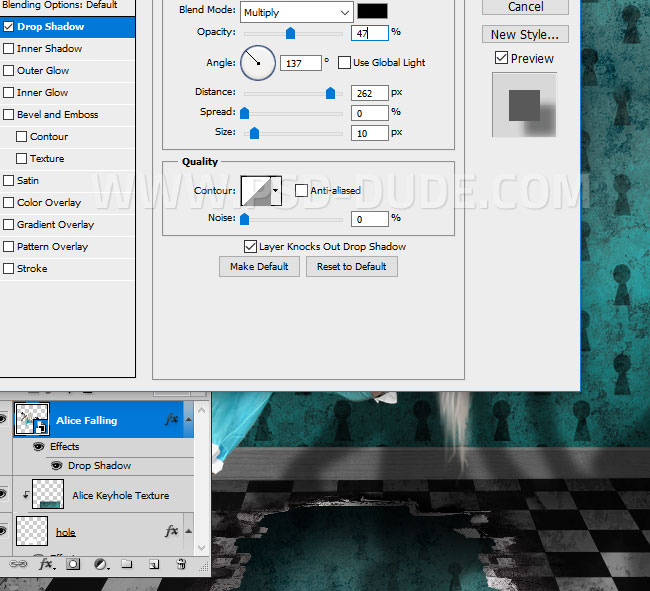
Task: Select Bevel and Emboss style
Action: [57, 115]
